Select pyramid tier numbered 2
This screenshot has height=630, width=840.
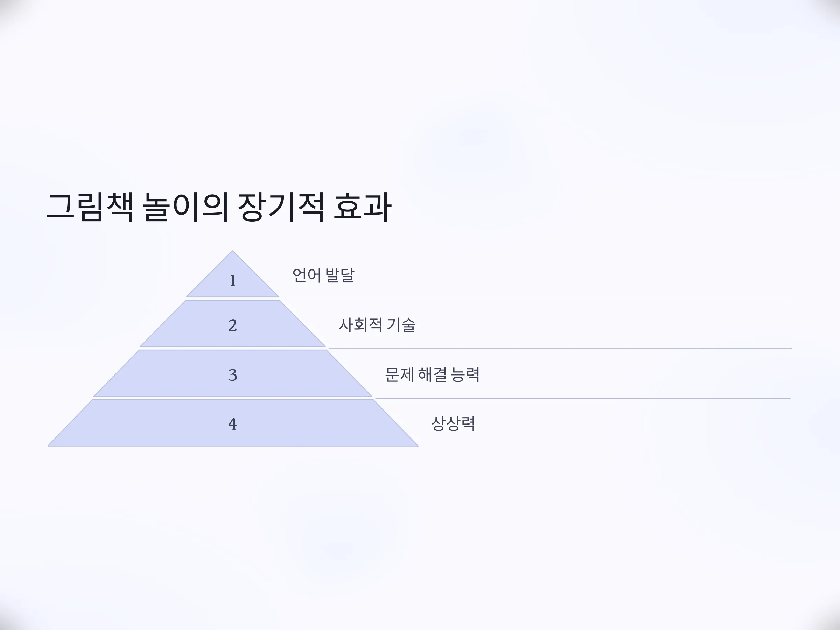232,323
